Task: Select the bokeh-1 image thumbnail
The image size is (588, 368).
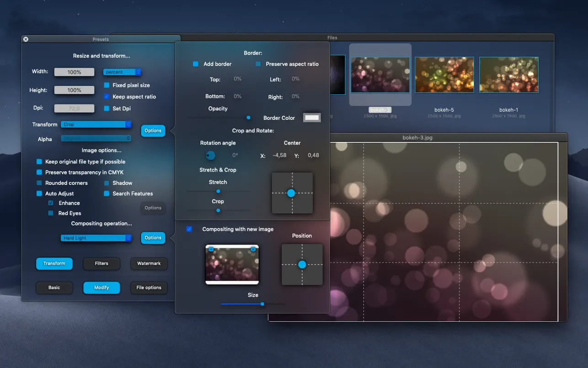Action: (x=508, y=75)
